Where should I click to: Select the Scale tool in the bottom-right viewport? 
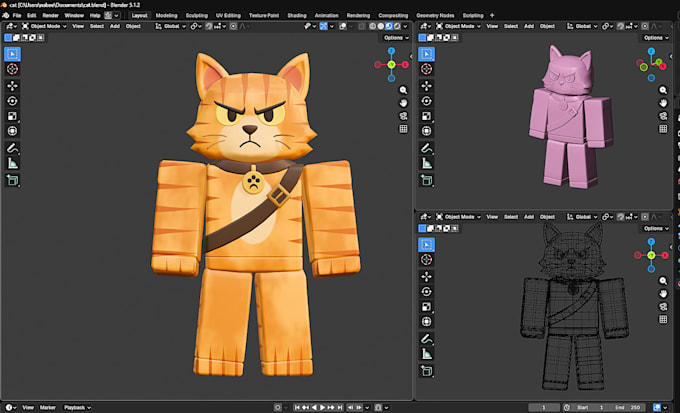click(426, 307)
